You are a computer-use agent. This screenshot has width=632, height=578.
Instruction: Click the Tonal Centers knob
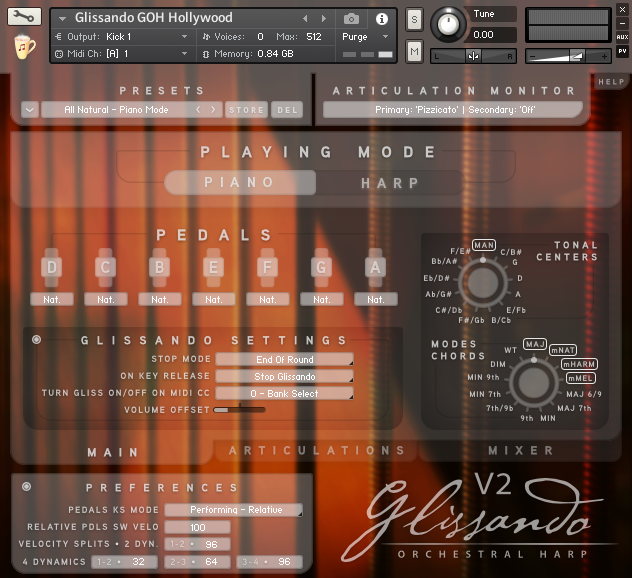pyautogui.click(x=483, y=283)
